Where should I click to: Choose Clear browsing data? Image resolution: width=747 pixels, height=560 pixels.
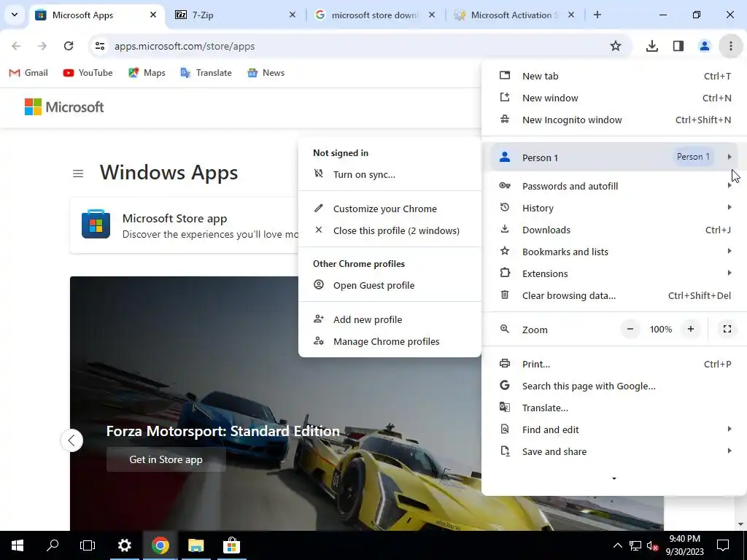[x=614, y=296]
